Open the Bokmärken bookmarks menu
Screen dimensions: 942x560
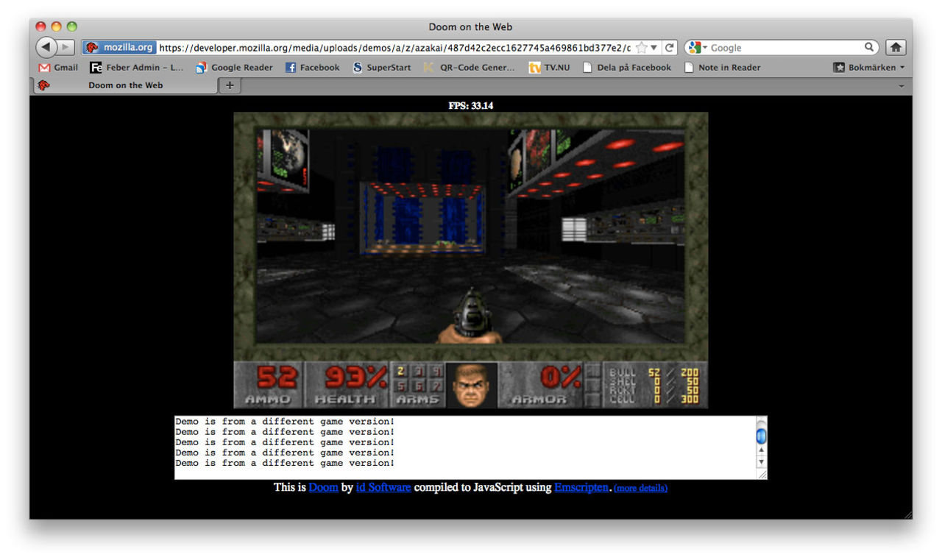pyautogui.click(x=871, y=67)
